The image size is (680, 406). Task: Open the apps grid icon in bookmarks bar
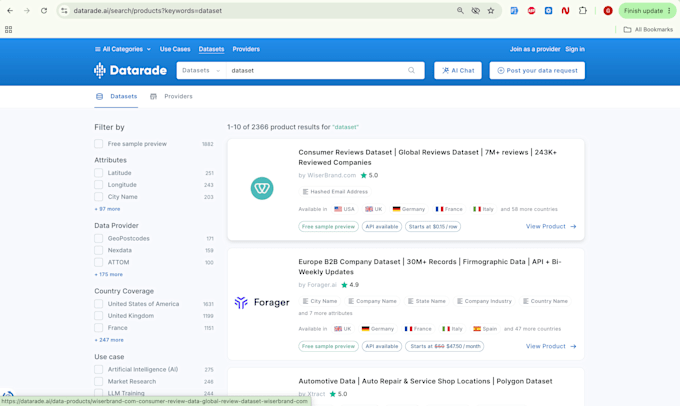8,29
